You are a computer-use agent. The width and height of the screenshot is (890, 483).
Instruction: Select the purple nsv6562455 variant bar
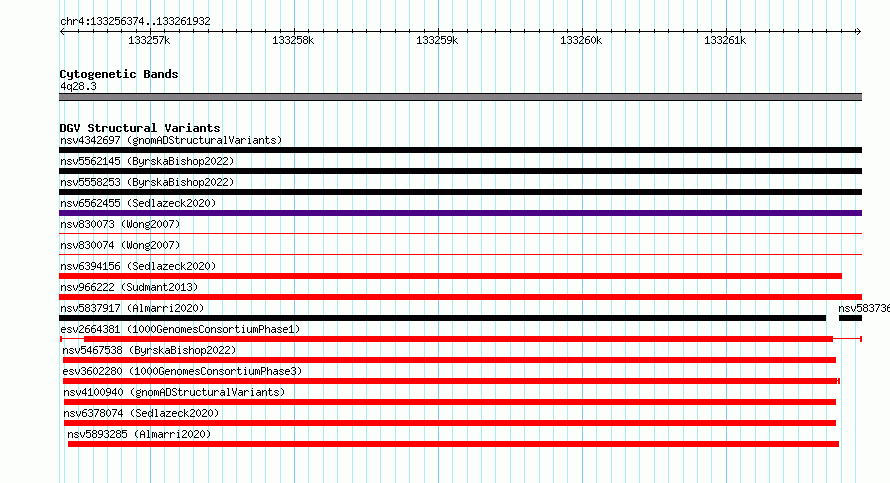[x=460, y=213]
